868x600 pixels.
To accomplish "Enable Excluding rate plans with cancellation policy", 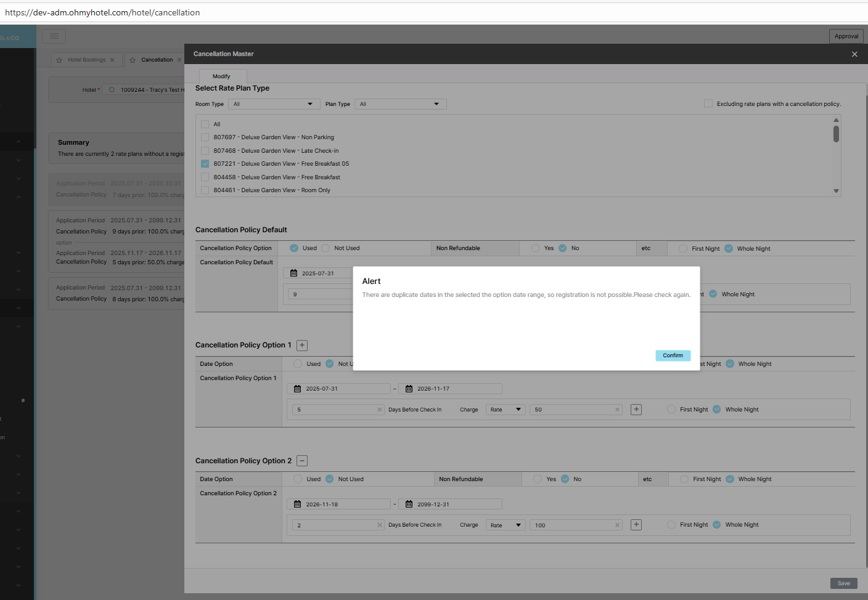I will coord(708,103).
